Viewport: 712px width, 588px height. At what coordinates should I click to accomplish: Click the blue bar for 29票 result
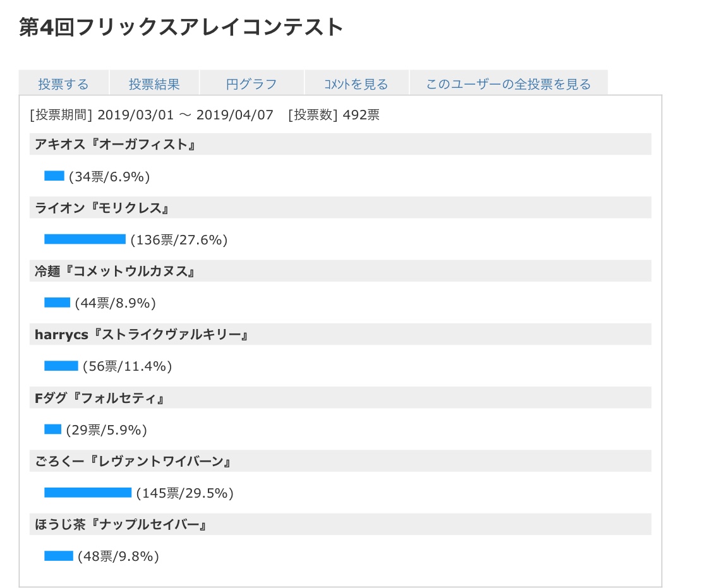tap(52, 429)
